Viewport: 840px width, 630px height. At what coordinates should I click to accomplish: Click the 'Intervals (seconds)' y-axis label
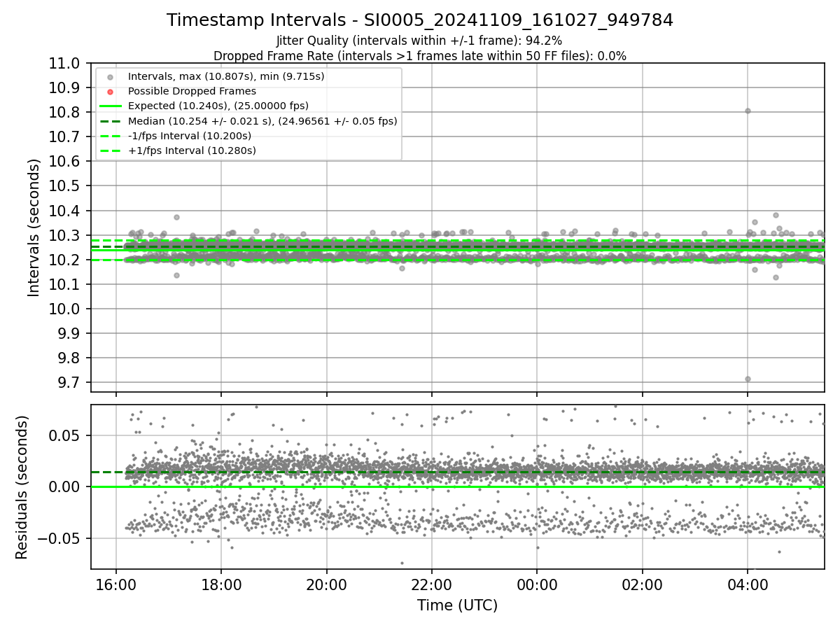coord(34,227)
